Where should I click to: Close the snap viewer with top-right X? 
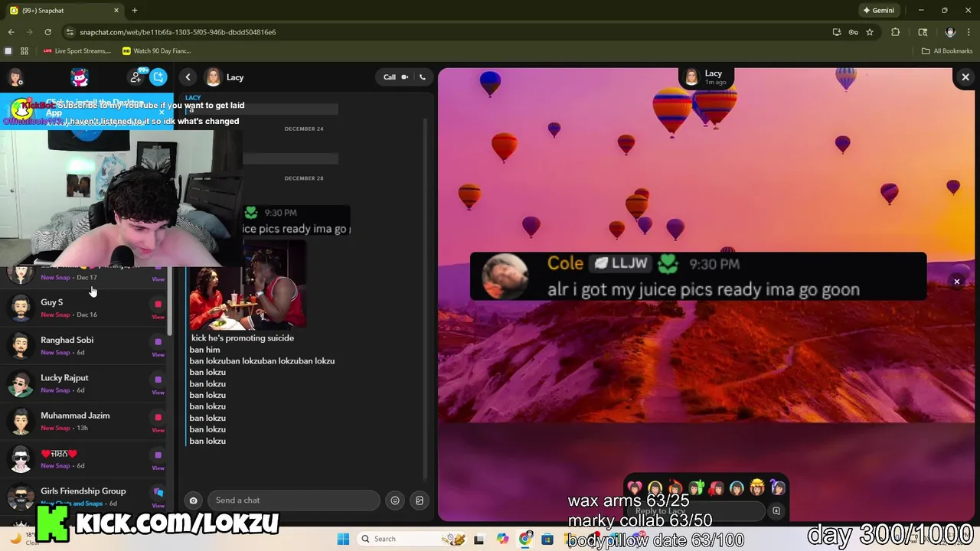click(965, 77)
